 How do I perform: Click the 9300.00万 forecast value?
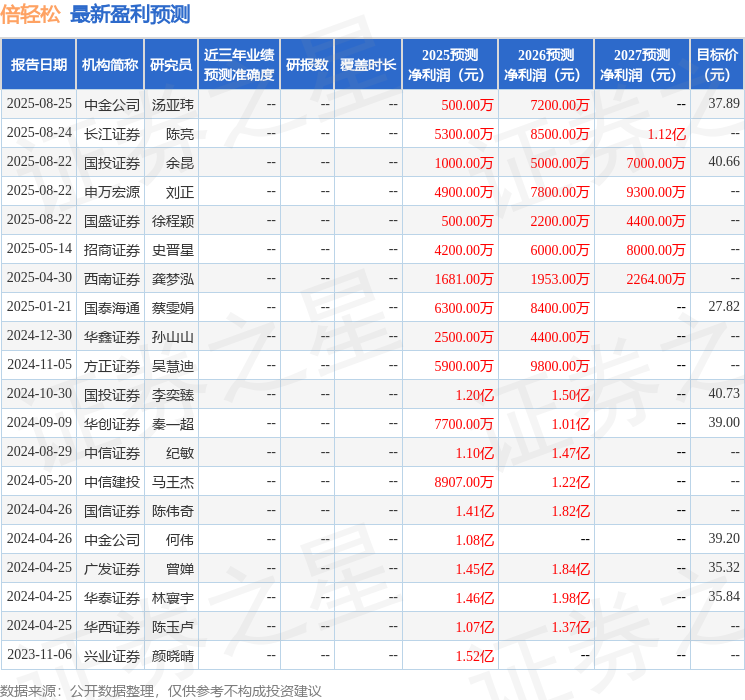(x=656, y=192)
